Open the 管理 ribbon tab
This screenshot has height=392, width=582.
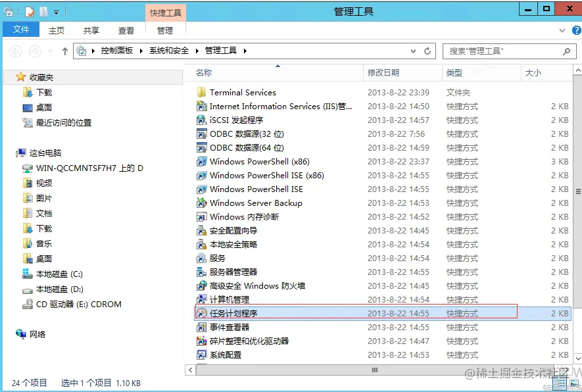click(165, 30)
